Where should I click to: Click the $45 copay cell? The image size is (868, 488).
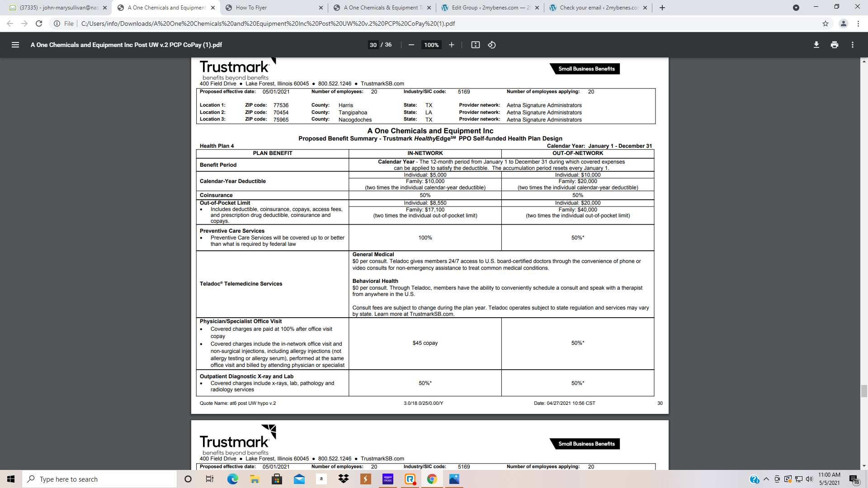tap(425, 343)
